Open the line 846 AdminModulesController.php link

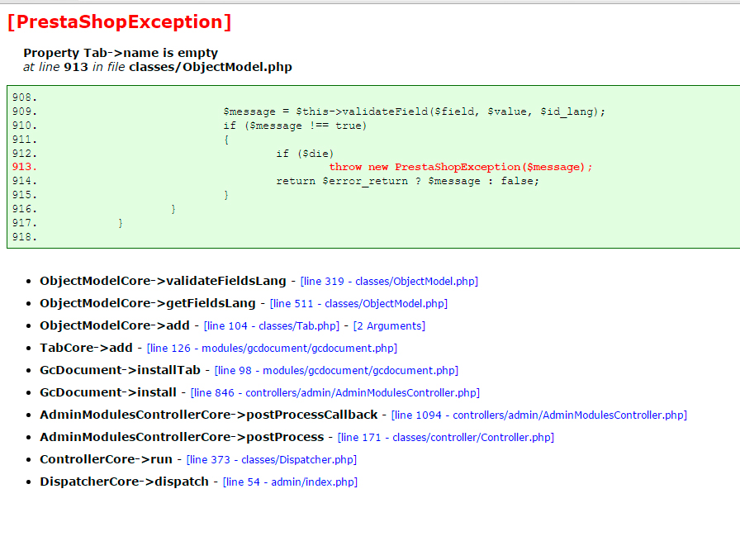click(x=335, y=393)
